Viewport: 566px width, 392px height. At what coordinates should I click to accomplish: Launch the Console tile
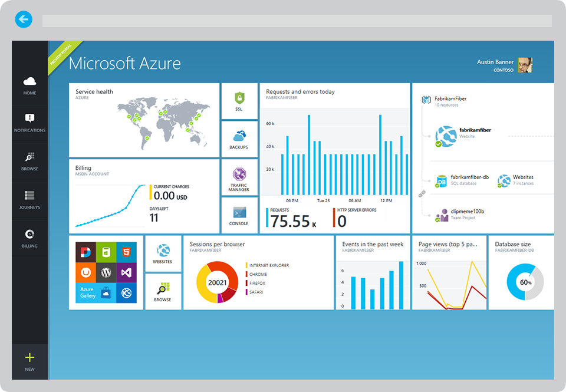click(239, 216)
